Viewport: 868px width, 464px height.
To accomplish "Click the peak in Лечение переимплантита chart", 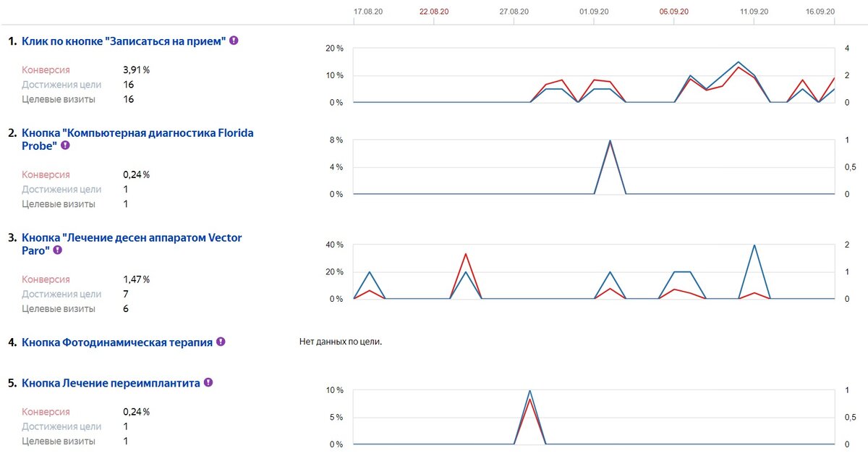I will pyautogui.click(x=529, y=391).
